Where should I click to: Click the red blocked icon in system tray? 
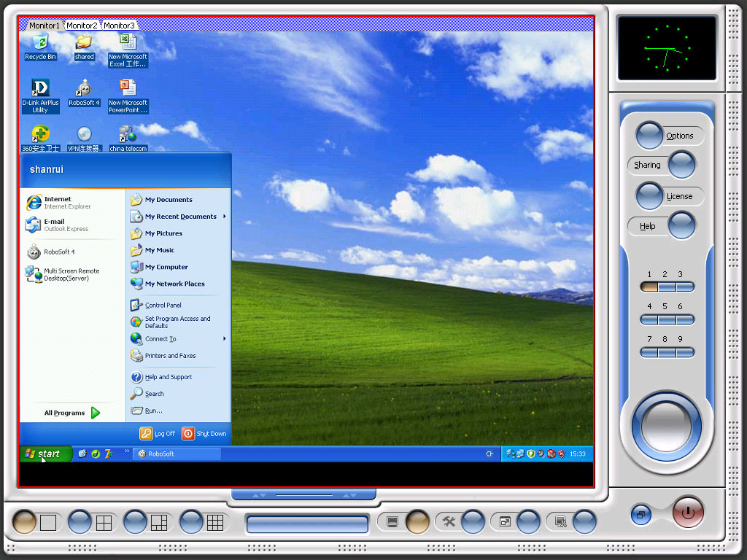(x=551, y=454)
